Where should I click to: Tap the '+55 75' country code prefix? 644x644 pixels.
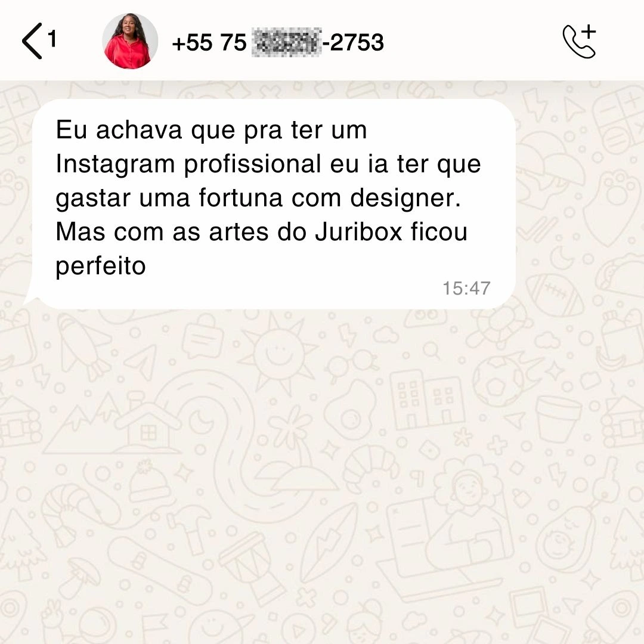(209, 42)
